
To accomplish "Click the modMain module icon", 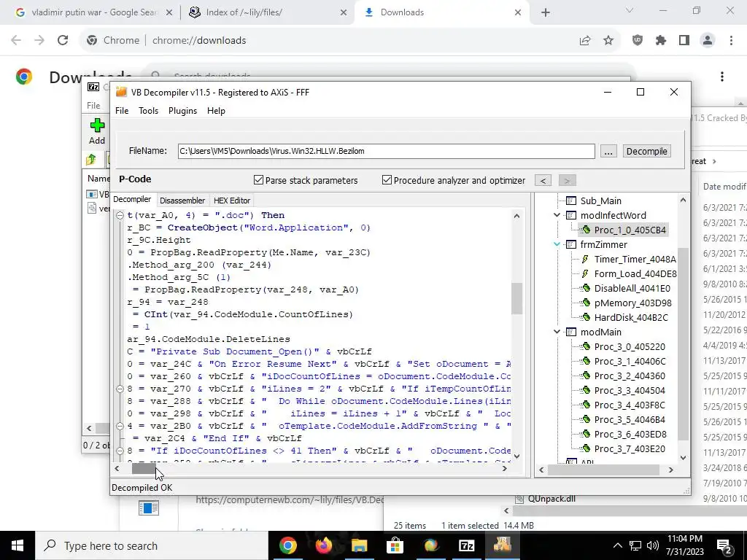I will [x=570, y=332].
